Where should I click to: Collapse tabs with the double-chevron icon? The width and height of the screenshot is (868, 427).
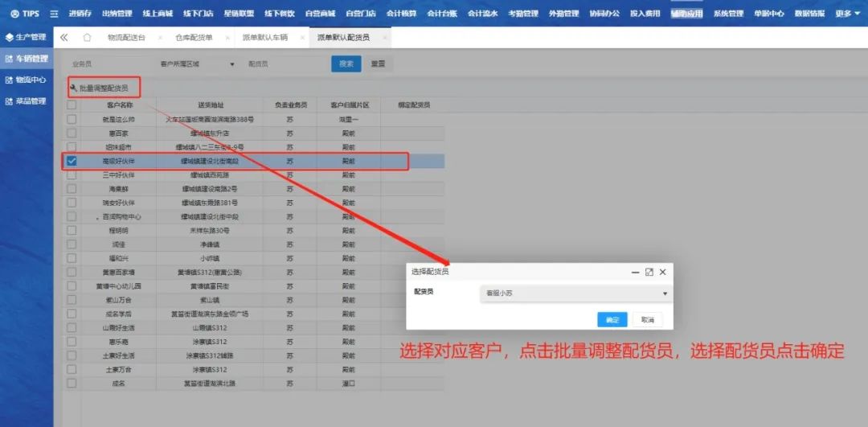(x=64, y=38)
